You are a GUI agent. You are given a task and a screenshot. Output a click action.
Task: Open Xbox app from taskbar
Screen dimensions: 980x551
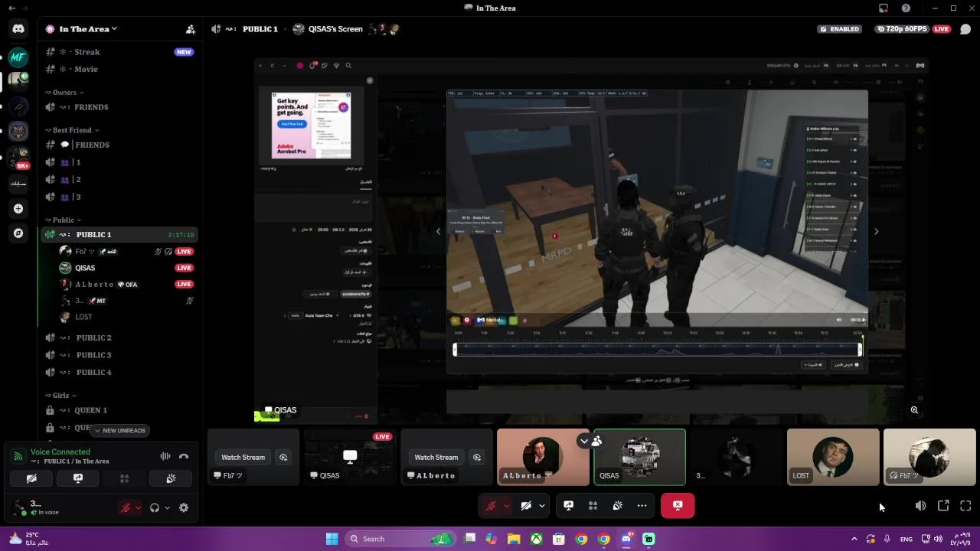(x=537, y=539)
